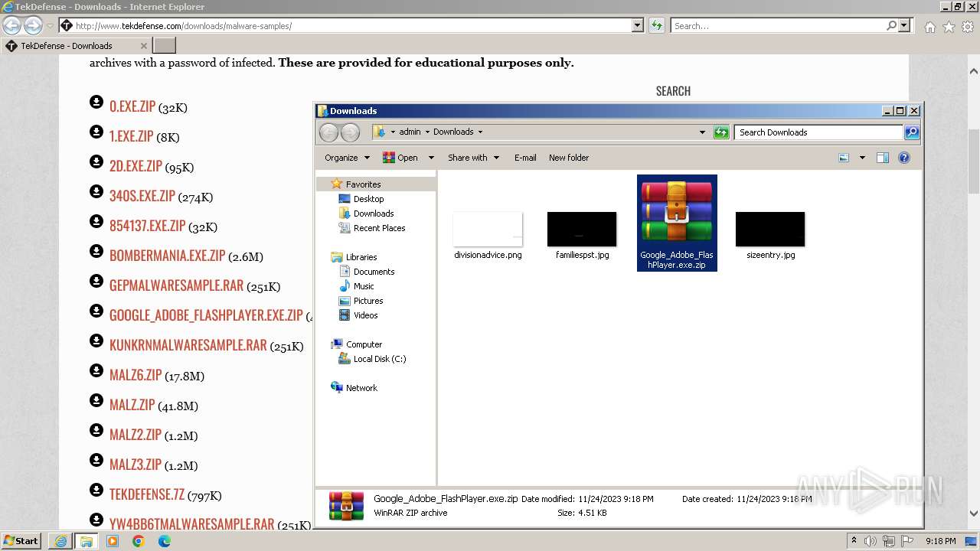Click the E-mail toolbar button
980x551 pixels.
click(525, 158)
